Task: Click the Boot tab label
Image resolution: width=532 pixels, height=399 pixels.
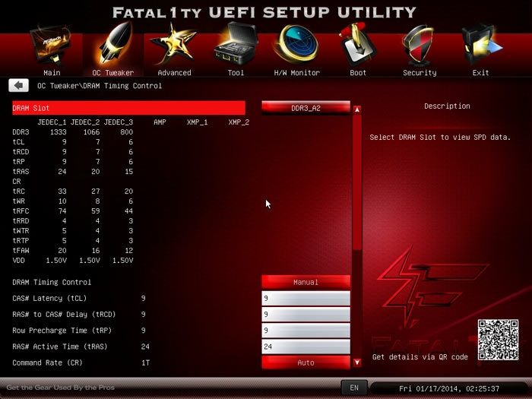Action: (358, 73)
